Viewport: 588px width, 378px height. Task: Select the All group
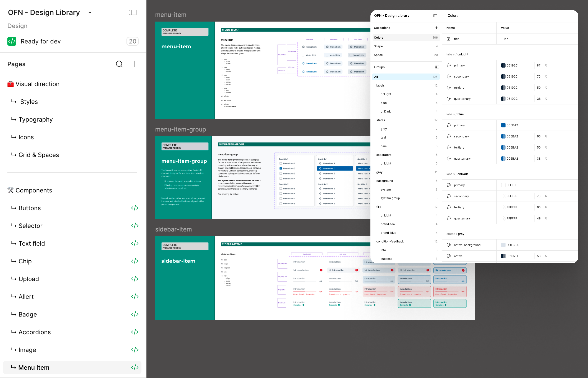click(x=406, y=77)
